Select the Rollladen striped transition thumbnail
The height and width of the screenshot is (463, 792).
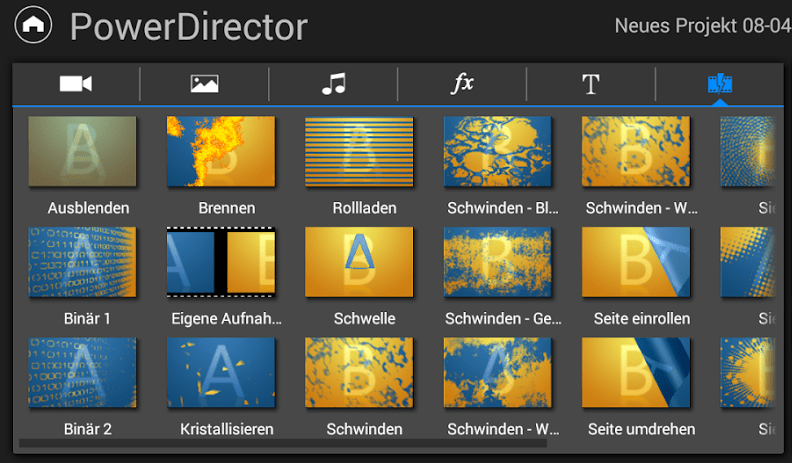point(359,151)
